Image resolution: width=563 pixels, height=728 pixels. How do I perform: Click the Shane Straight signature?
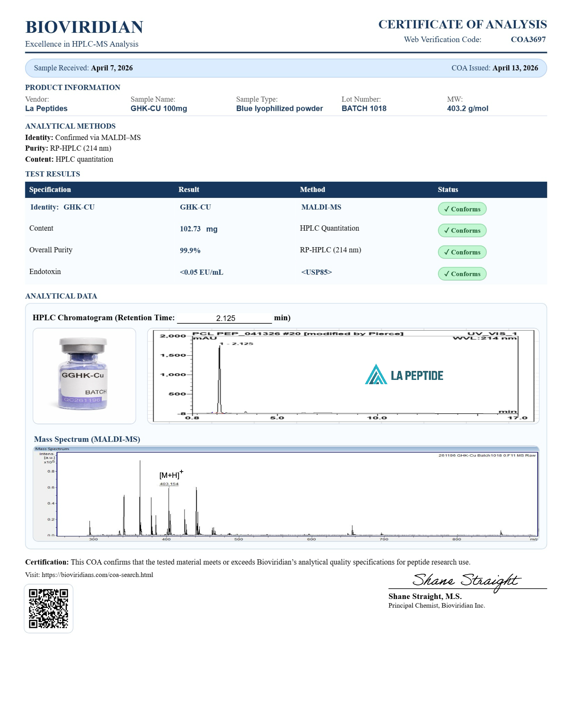tap(466, 581)
